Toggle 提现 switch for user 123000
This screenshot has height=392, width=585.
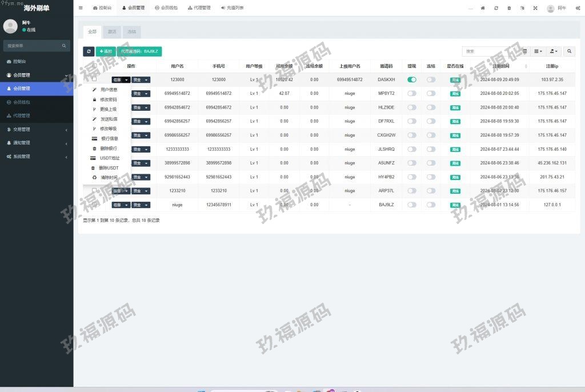(x=412, y=79)
